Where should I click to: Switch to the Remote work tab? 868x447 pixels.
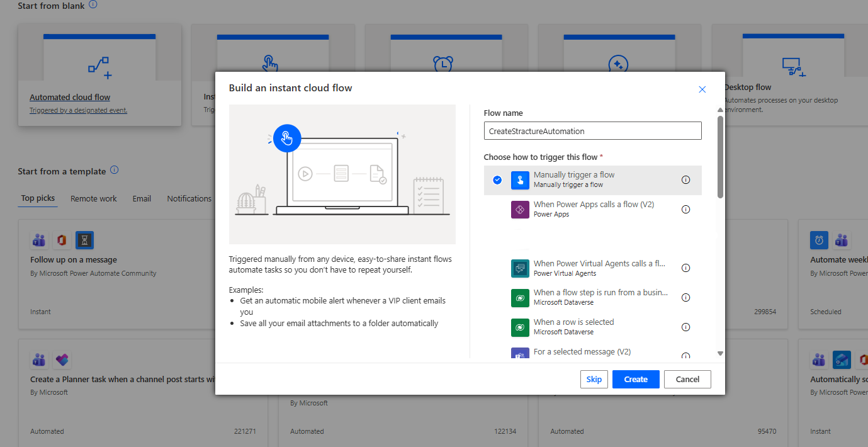click(93, 198)
